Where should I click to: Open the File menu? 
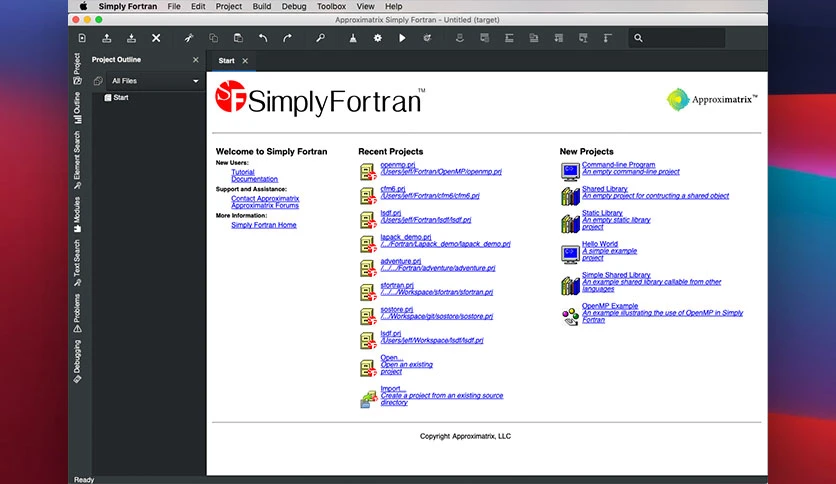coord(174,6)
